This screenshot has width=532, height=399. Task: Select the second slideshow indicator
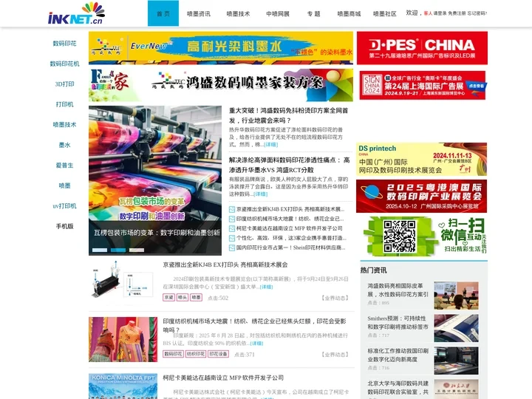(x=118, y=250)
